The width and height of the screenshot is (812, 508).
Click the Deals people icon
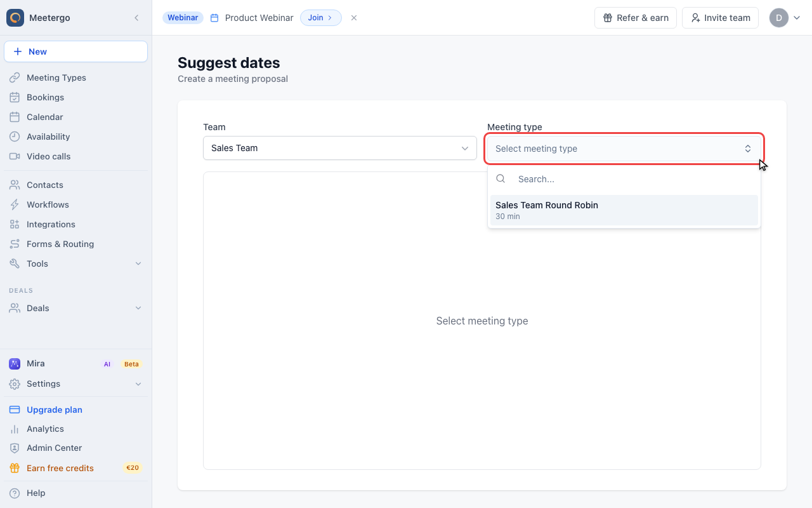[x=15, y=308]
